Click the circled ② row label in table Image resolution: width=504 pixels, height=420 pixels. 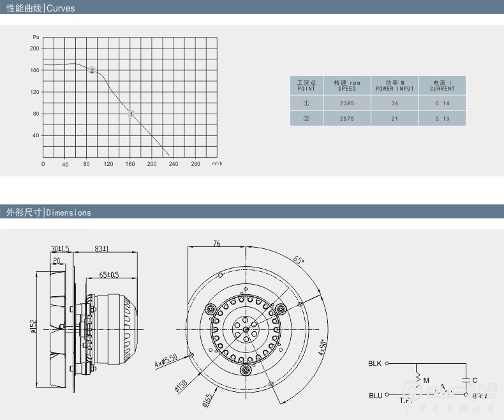(306, 118)
